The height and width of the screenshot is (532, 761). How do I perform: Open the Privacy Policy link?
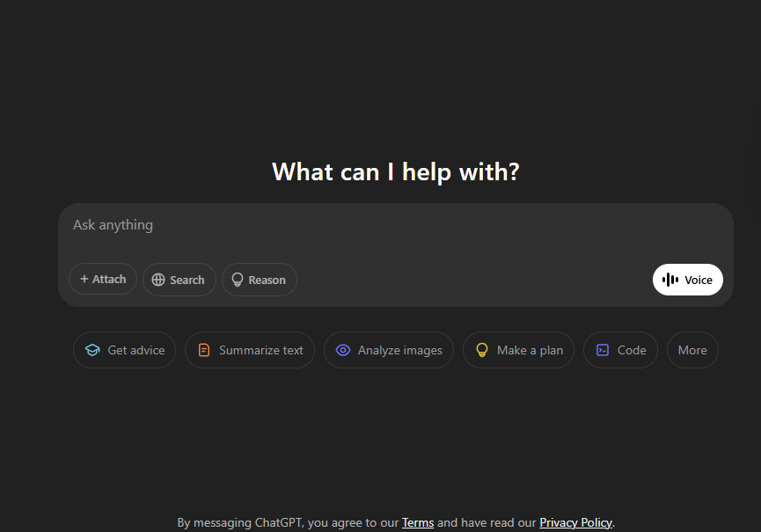(575, 523)
